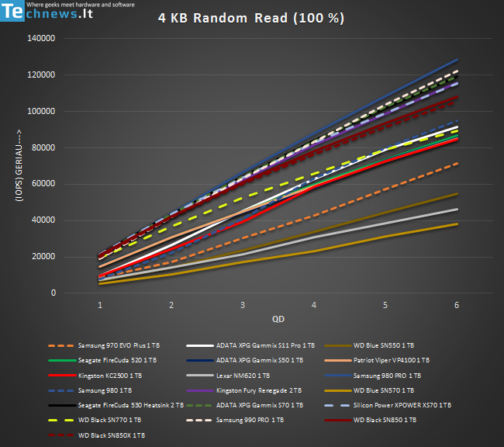Click 'ADATA XPG Gammix S70 1 TB' legend entry
Viewport: 504px width, 447px height.
(244, 405)
